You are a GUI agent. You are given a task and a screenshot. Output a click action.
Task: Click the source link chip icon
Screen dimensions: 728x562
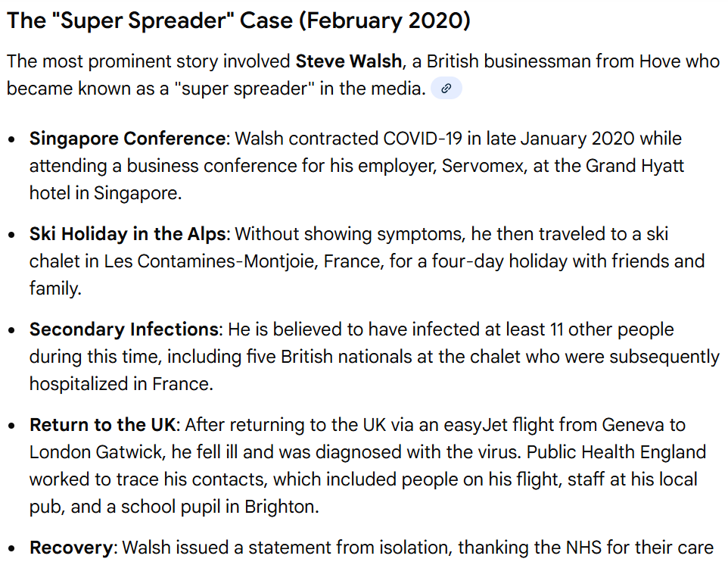click(446, 89)
